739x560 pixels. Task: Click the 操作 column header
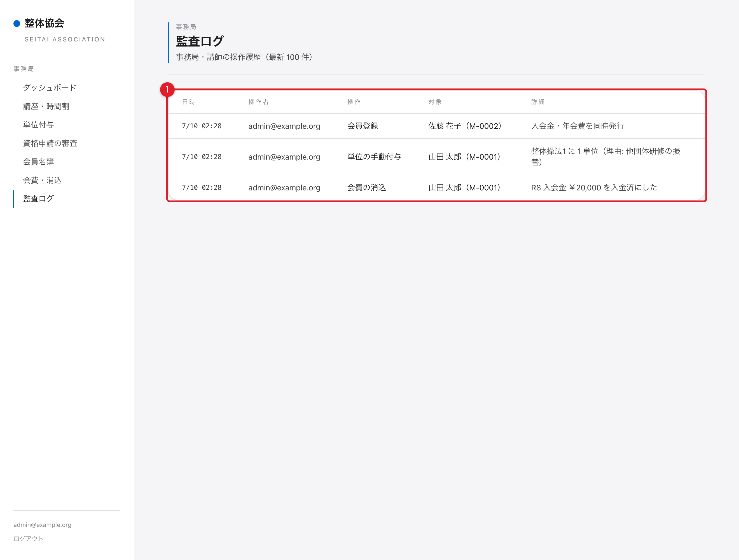pos(354,102)
